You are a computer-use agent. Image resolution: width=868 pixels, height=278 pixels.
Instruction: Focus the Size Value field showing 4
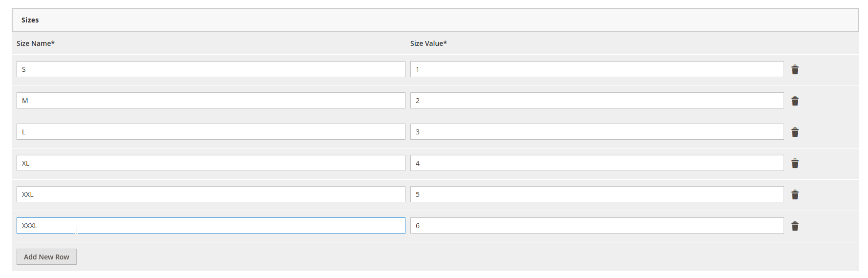pos(597,163)
